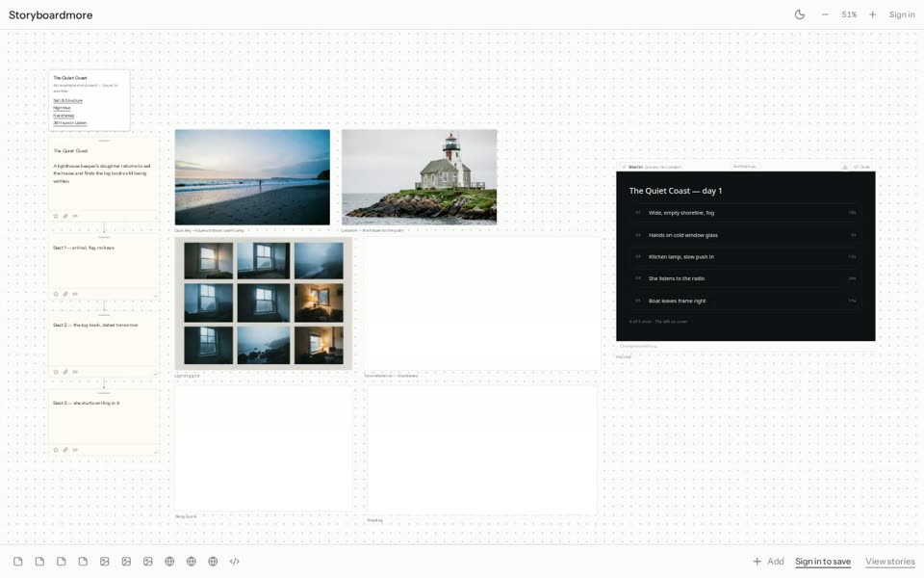Click paperclip icon on Beat 1 card
Screen dimensions: 924x578
pos(65,294)
